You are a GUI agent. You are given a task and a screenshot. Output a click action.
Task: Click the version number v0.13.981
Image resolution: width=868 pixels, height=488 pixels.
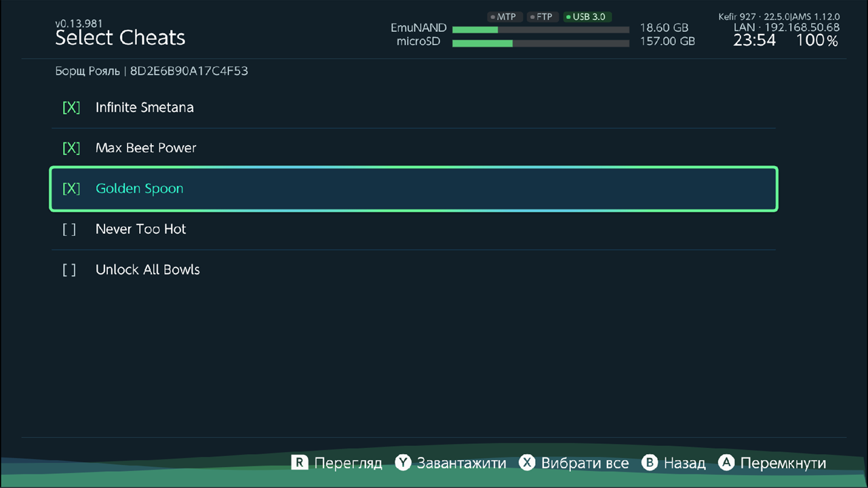(79, 24)
